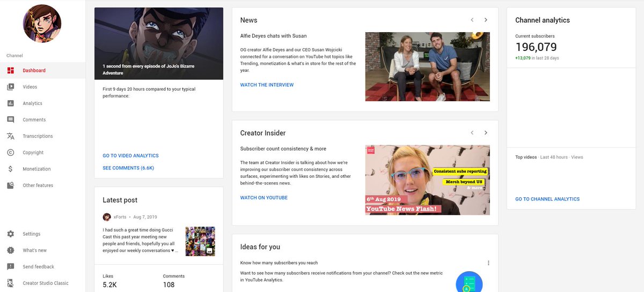Click the Other features icon

pyautogui.click(x=11, y=185)
